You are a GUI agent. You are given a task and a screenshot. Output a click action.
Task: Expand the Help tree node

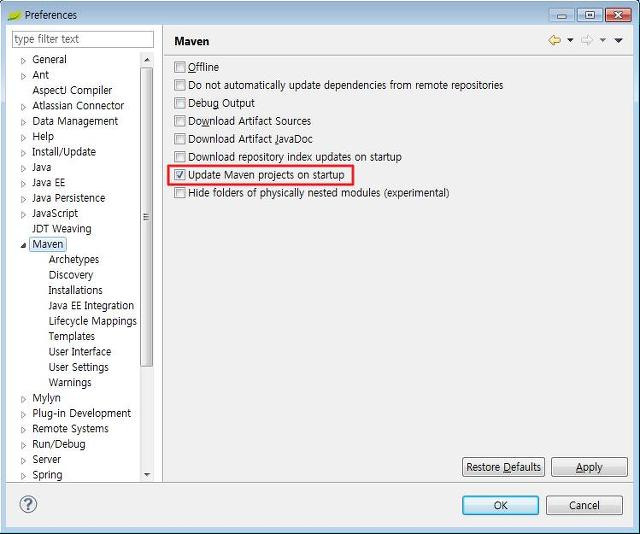(x=23, y=138)
